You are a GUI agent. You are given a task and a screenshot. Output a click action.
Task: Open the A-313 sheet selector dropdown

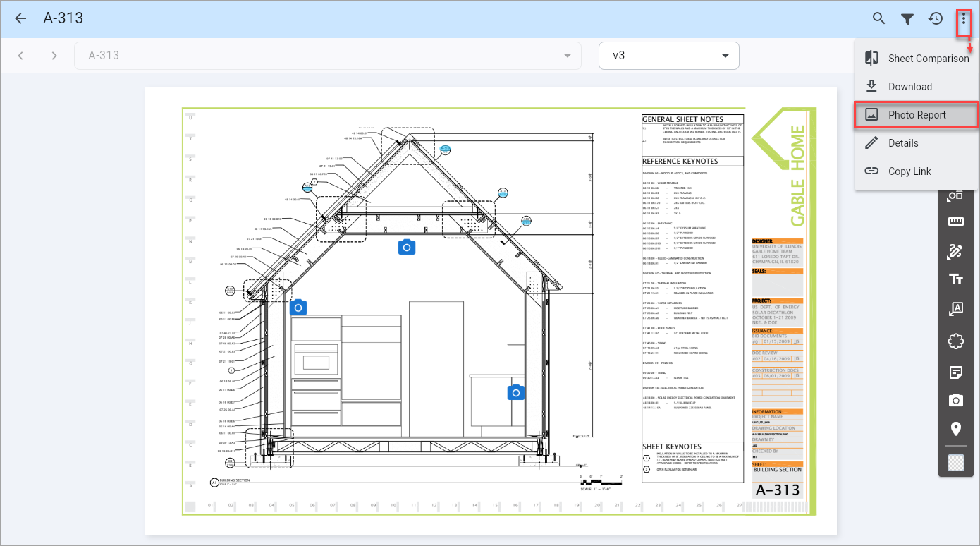328,56
